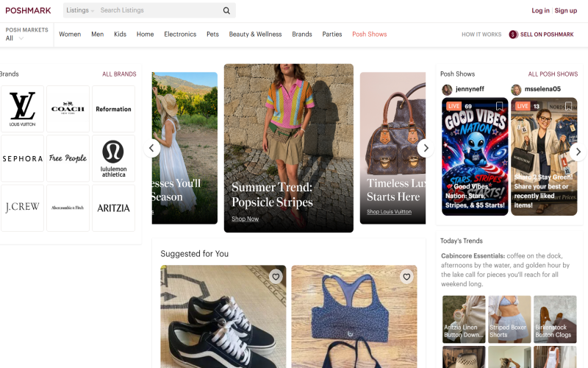Click the Sell on Poshmark dollar icon

pos(513,34)
